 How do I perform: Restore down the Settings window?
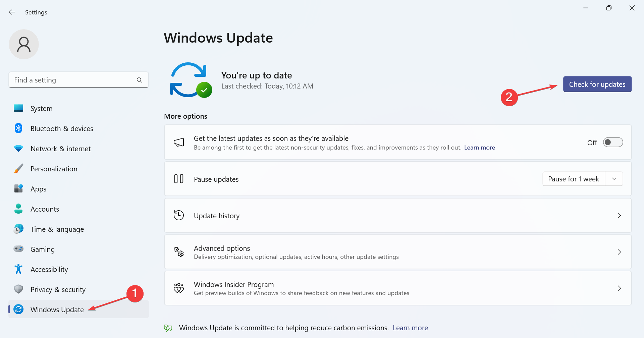tap(609, 8)
